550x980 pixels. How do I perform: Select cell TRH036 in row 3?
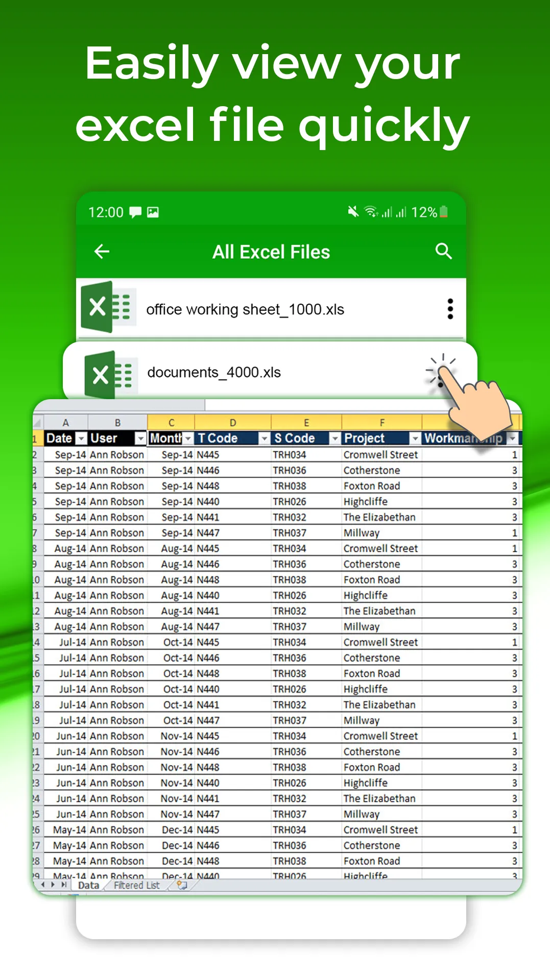point(306,470)
